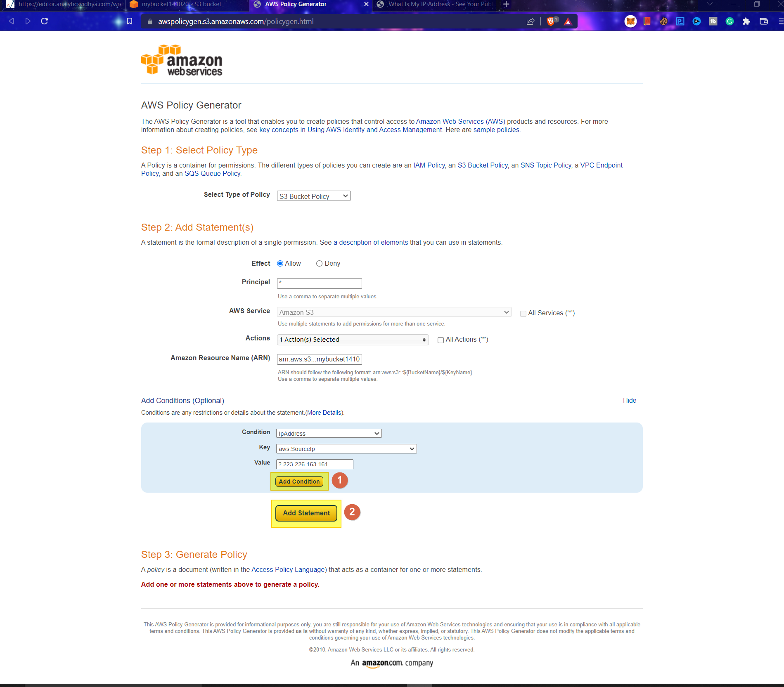Open the cookie manager extension
784x687 pixels.
pyautogui.click(x=663, y=21)
